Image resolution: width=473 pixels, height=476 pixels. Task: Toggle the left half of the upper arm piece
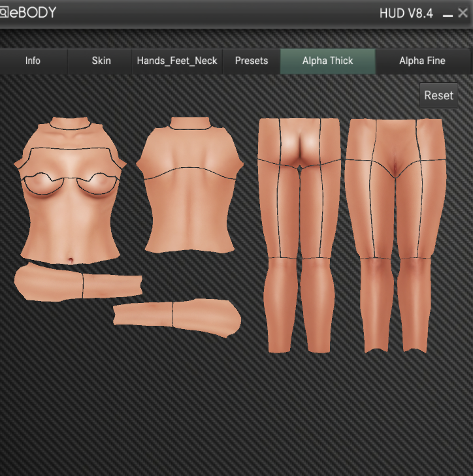49,282
